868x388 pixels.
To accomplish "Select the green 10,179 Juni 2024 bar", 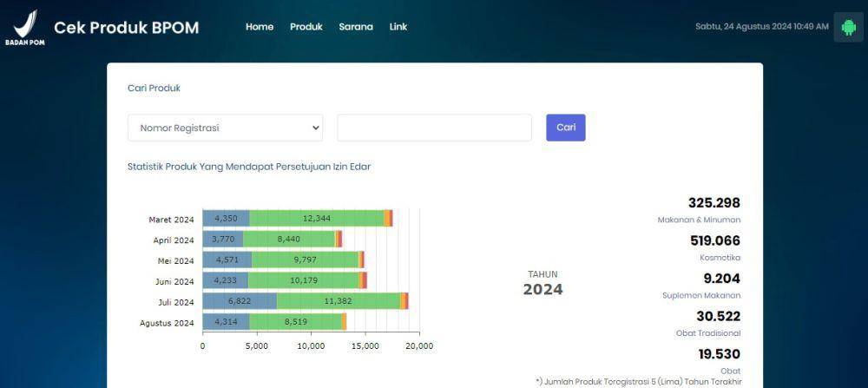I will [303, 280].
